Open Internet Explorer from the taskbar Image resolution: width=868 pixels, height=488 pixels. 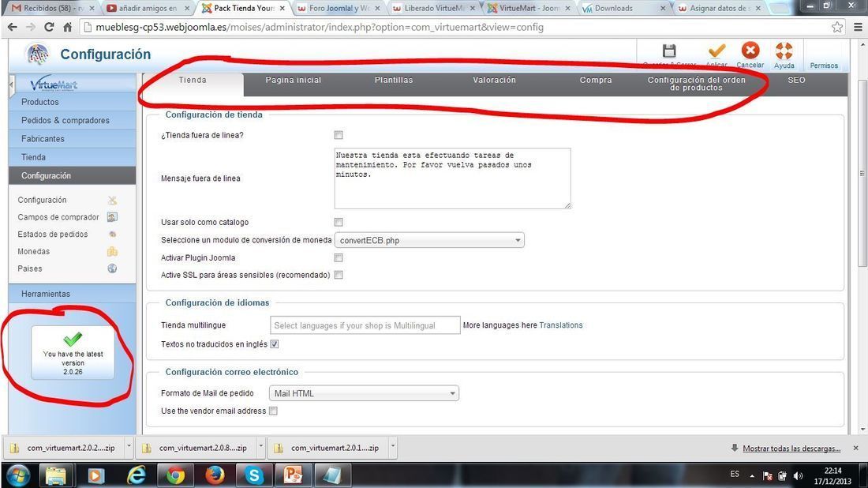coord(137,476)
